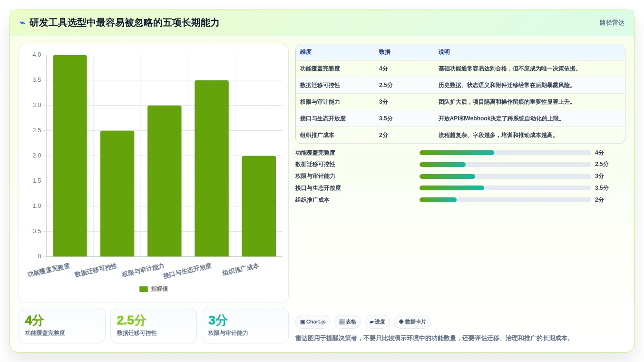Click the 组织推广成本 chart bar
Image resolution: width=644 pixels, height=362 pixels.
point(259,206)
